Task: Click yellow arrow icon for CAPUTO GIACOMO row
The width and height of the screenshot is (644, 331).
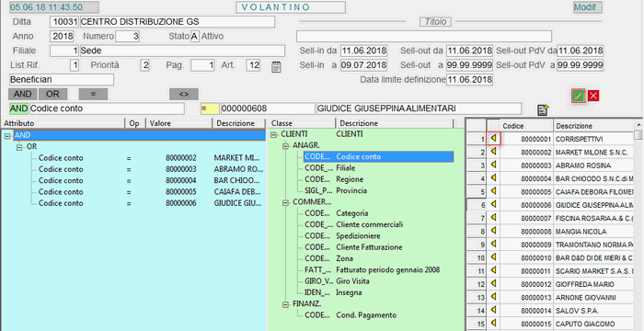Action: click(493, 324)
